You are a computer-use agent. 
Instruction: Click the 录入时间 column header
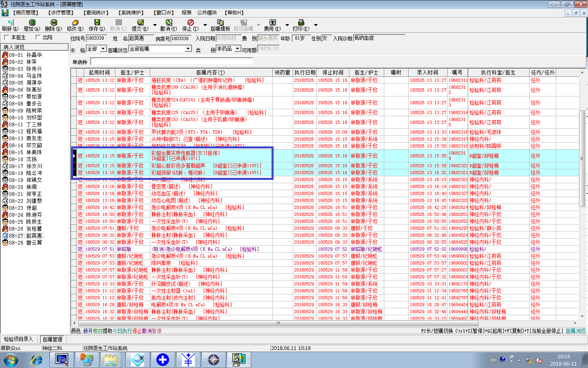click(x=428, y=72)
